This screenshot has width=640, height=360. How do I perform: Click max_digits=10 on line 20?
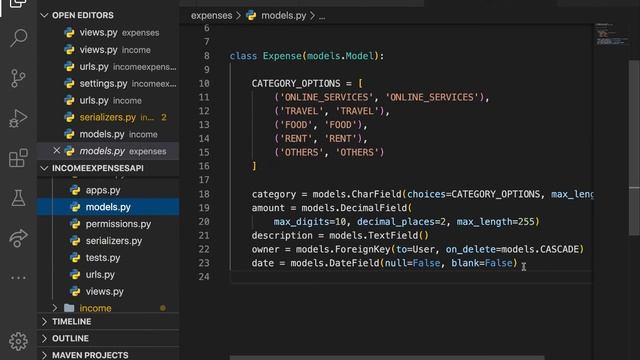coord(309,222)
